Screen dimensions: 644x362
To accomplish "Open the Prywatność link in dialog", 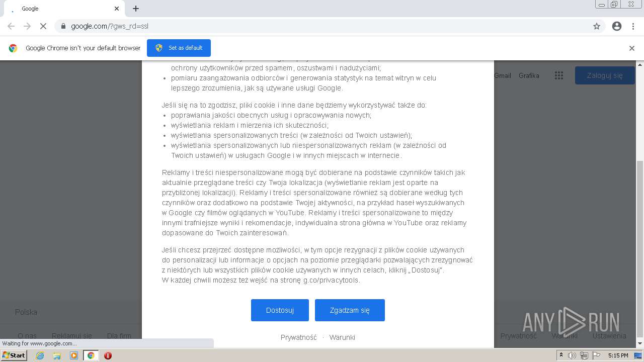I will [x=299, y=337].
